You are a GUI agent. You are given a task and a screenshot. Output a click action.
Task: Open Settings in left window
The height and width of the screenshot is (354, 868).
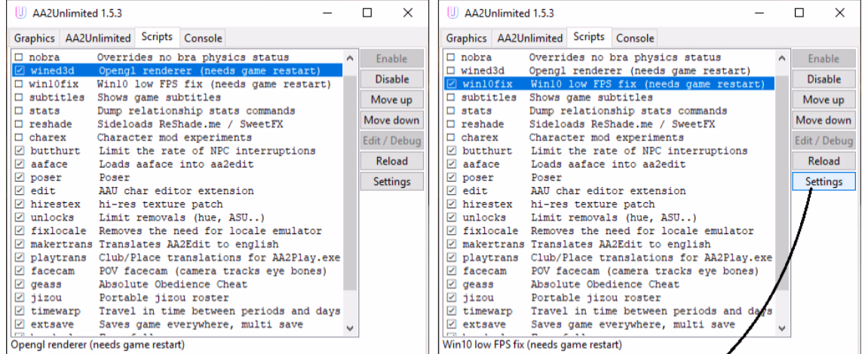pos(392,182)
